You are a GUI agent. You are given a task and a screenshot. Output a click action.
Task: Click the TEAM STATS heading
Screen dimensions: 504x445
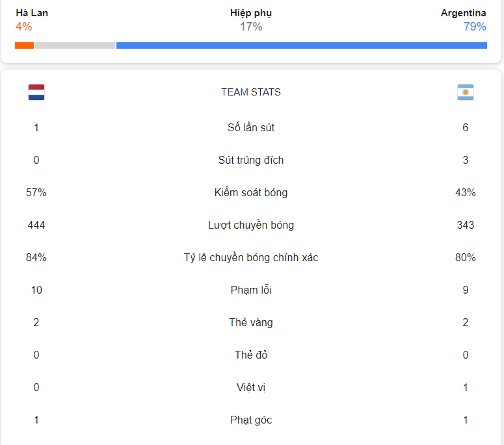pos(251,92)
